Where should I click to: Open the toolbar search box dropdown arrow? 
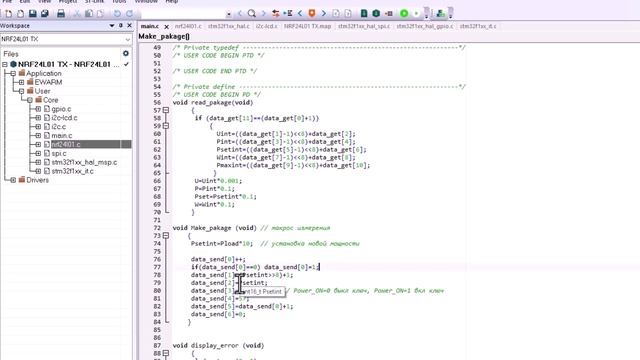click(x=229, y=14)
